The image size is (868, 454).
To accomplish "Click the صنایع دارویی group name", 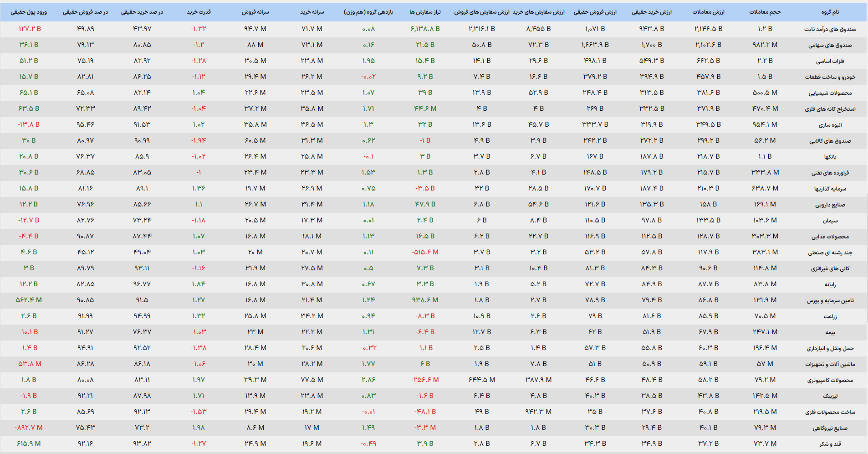I will tap(830, 205).
